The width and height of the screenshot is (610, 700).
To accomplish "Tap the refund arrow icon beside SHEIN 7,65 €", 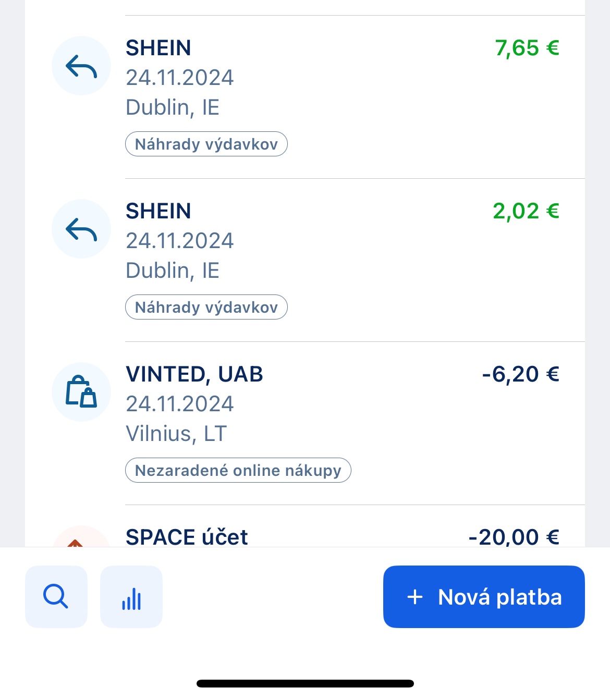I will click(x=81, y=66).
